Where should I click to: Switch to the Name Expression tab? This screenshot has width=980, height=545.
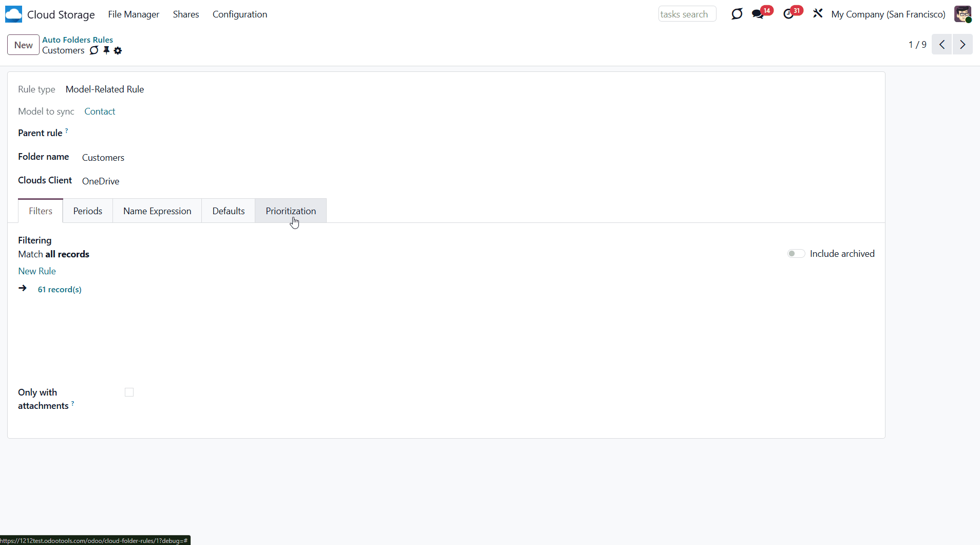pos(157,211)
